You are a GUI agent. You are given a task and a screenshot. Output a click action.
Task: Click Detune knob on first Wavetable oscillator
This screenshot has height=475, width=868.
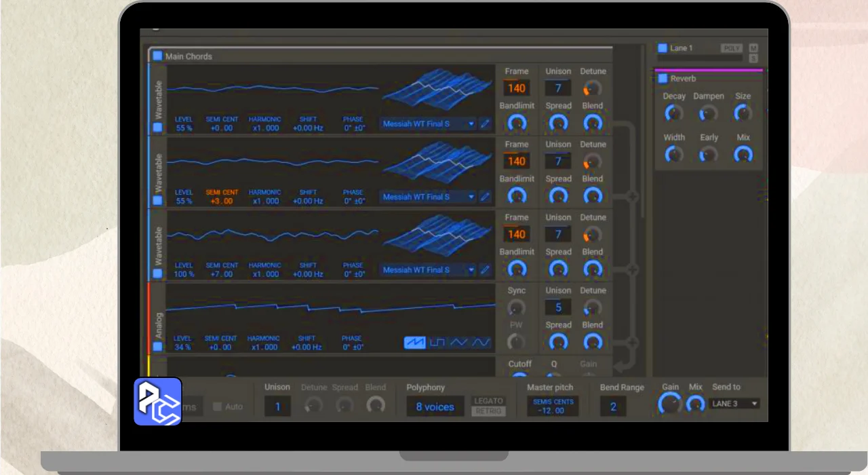[593, 88]
